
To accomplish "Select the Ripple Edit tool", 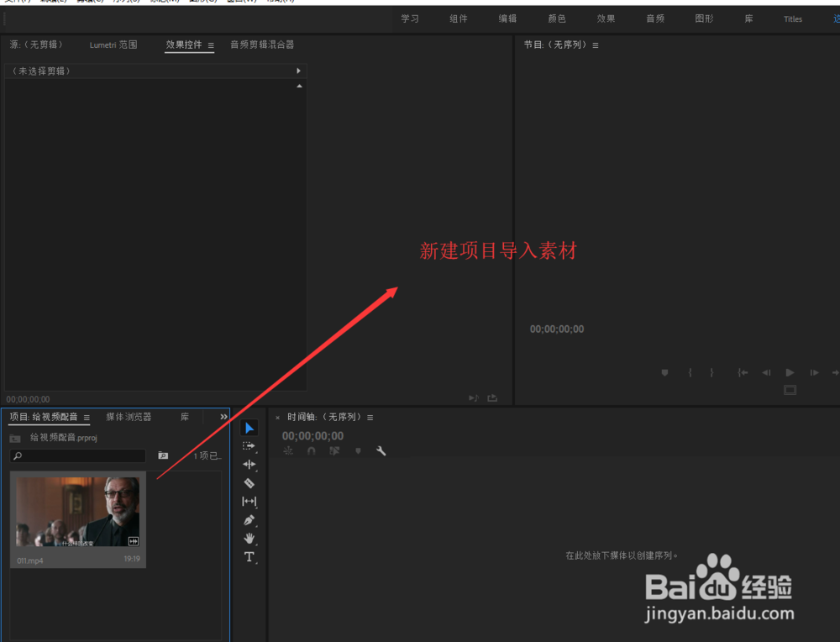I will [249, 465].
